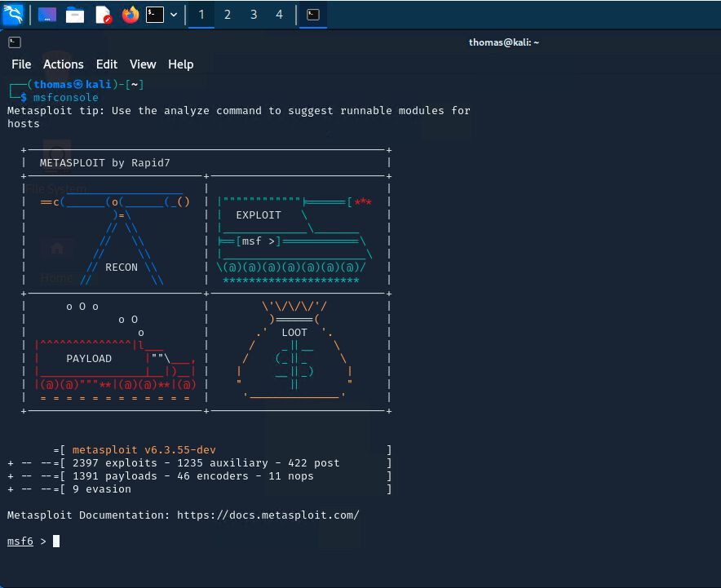Screen dimensions: 721x588
Task: Switch to workspace 2
Action: click(228, 14)
